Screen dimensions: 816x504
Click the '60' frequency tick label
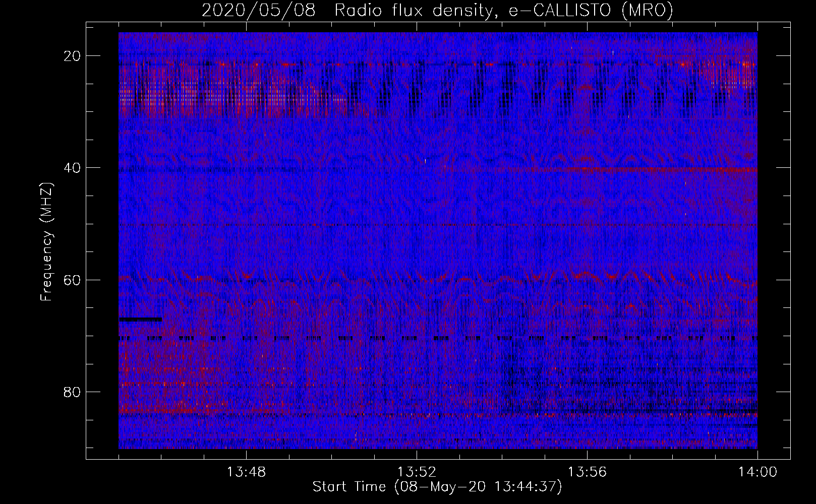[x=73, y=280]
